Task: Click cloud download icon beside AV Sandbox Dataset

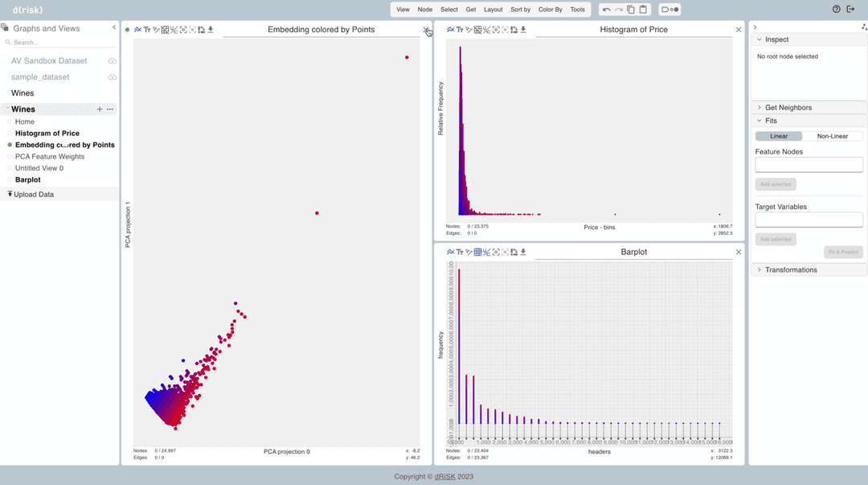Action: 113,61
